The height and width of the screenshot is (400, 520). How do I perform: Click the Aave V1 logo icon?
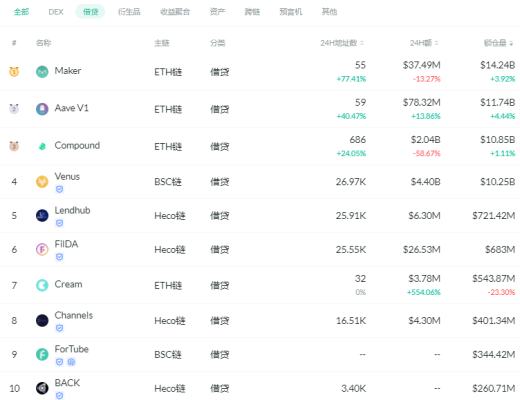point(42,109)
